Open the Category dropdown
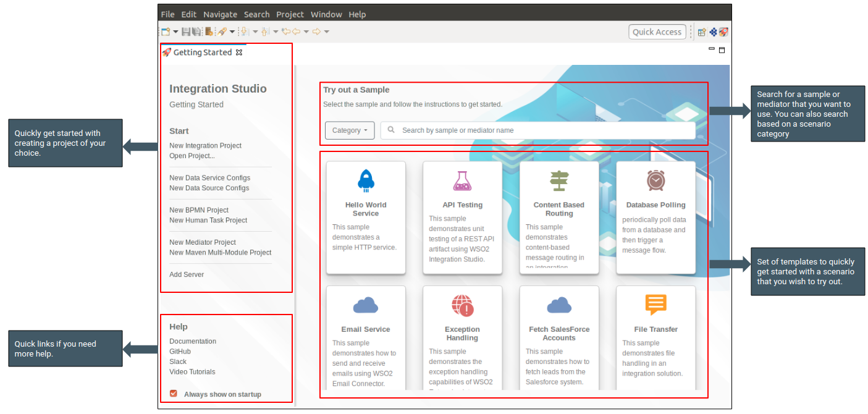Image resolution: width=868 pixels, height=414 pixels. pos(350,130)
